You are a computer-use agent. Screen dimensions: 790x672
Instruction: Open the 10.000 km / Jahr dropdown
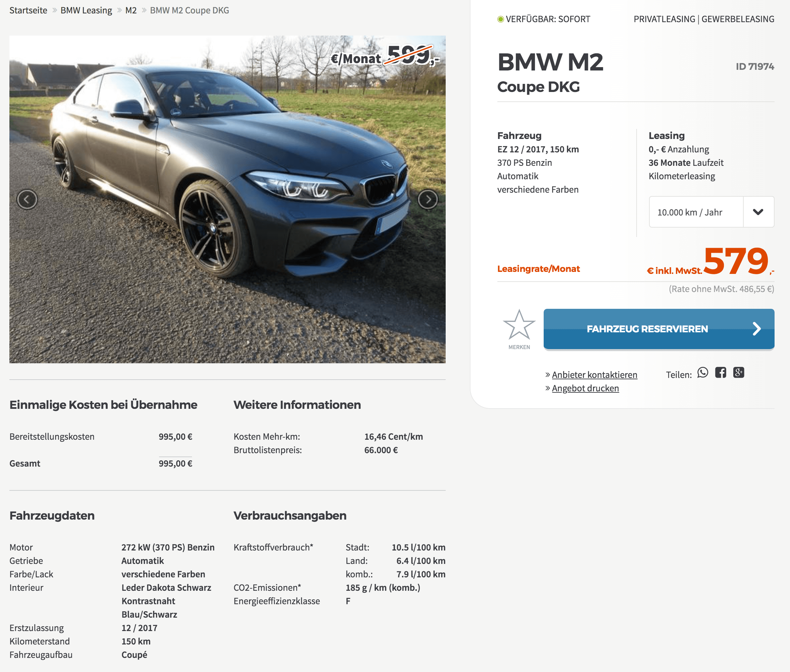[711, 212]
